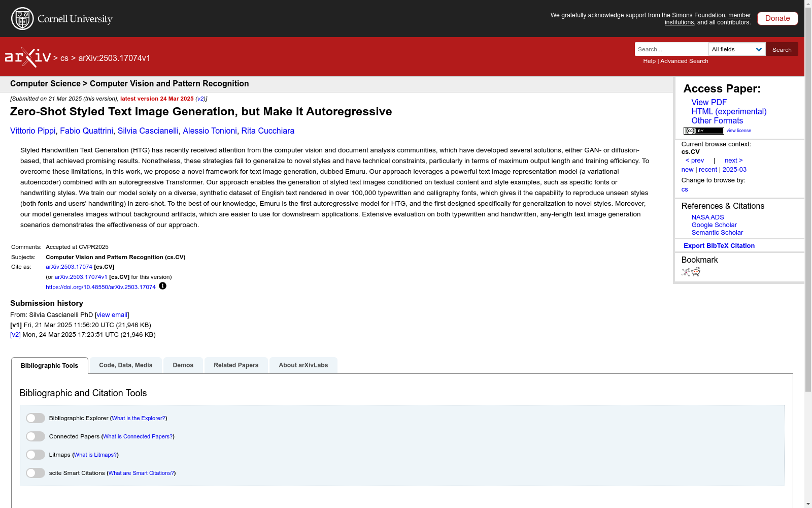
Task: Open the new submissions link
Action: pyautogui.click(x=687, y=170)
